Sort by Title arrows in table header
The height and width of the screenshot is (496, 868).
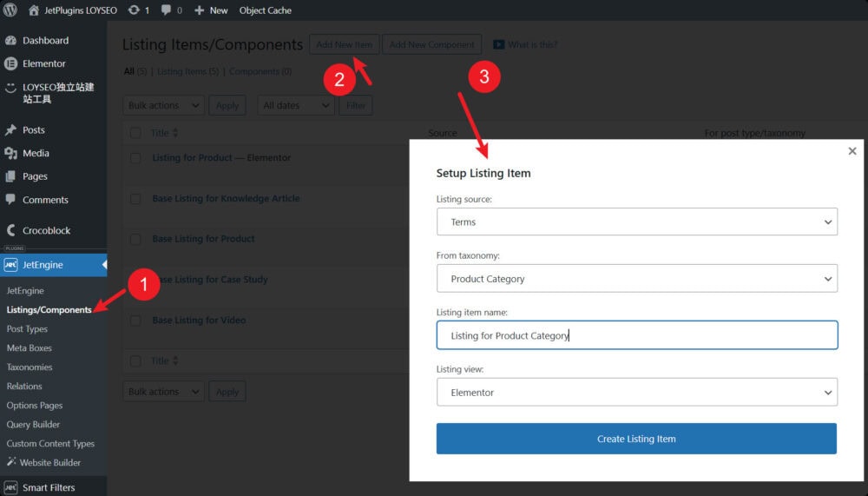[x=175, y=132]
